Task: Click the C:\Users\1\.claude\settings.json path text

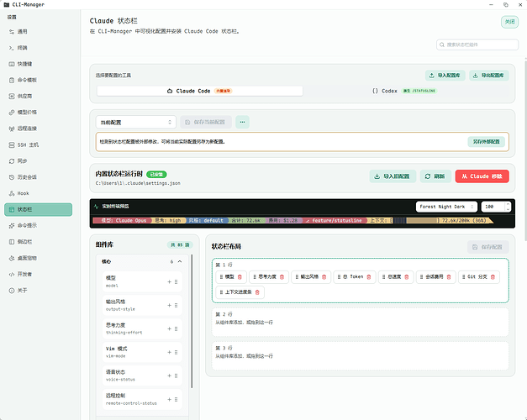Action: click(x=138, y=183)
